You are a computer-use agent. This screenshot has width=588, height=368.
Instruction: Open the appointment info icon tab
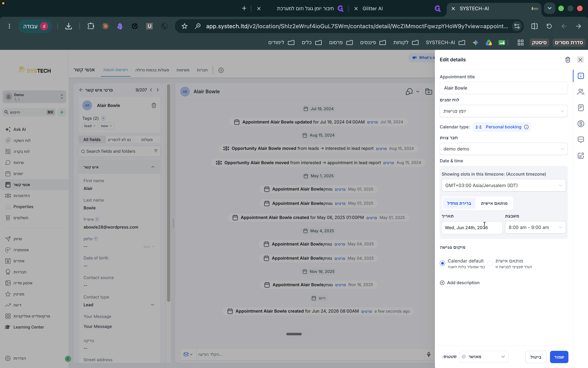(581, 76)
